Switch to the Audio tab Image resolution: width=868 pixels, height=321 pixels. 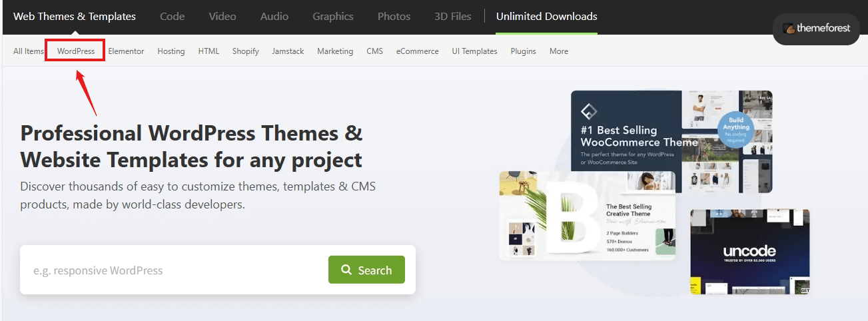pyautogui.click(x=274, y=16)
